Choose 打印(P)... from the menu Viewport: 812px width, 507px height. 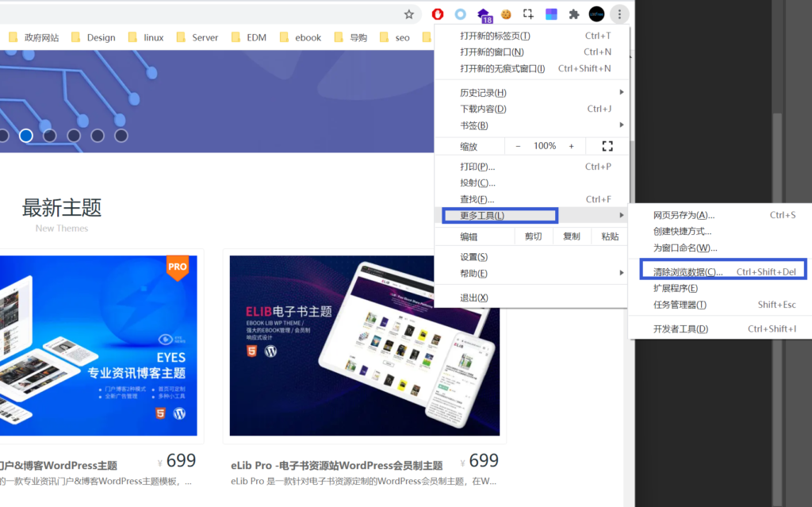click(531, 167)
